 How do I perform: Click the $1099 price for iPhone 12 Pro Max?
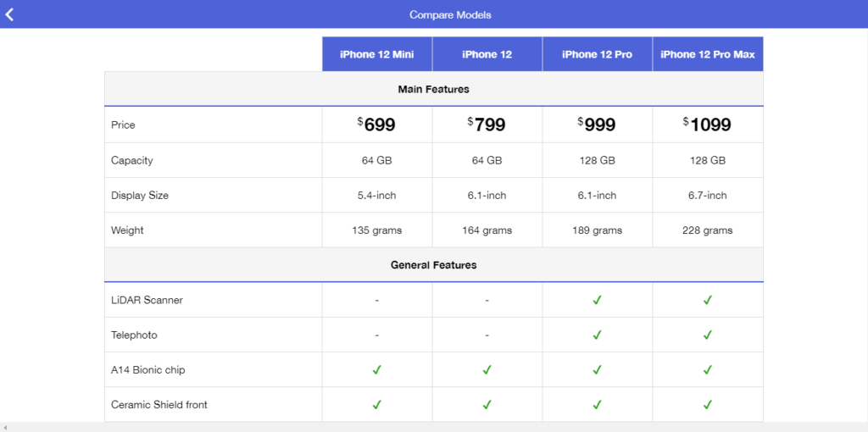(x=707, y=125)
